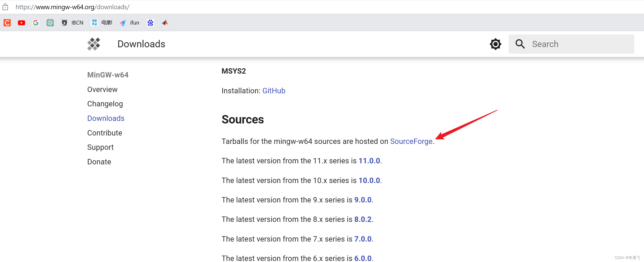Select the Downloads sidebar item
644x262 pixels.
point(106,118)
